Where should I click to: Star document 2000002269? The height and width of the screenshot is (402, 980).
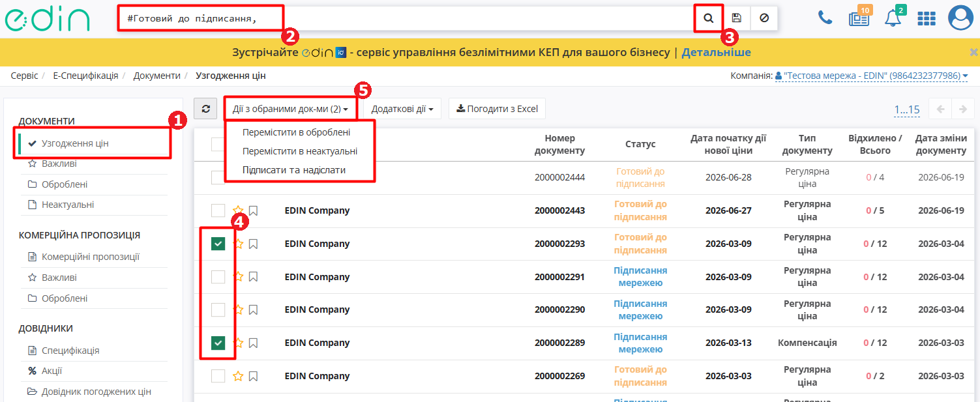click(239, 376)
